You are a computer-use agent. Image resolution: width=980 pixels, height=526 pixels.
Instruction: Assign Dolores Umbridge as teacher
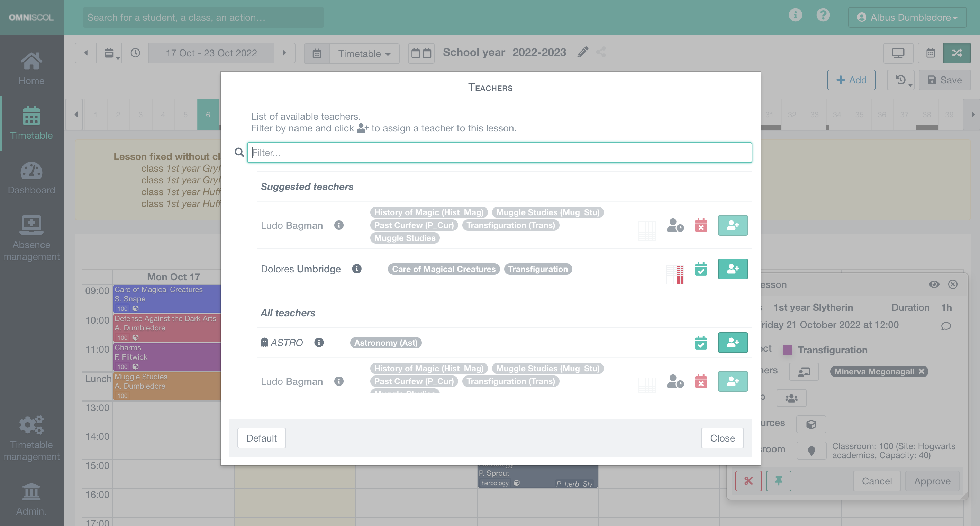click(733, 269)
